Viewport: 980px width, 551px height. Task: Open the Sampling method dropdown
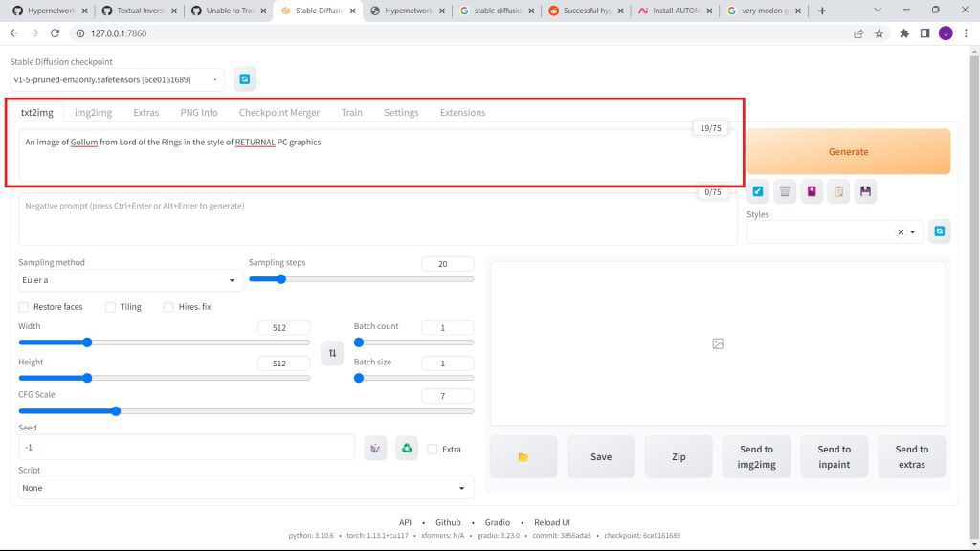130,281
